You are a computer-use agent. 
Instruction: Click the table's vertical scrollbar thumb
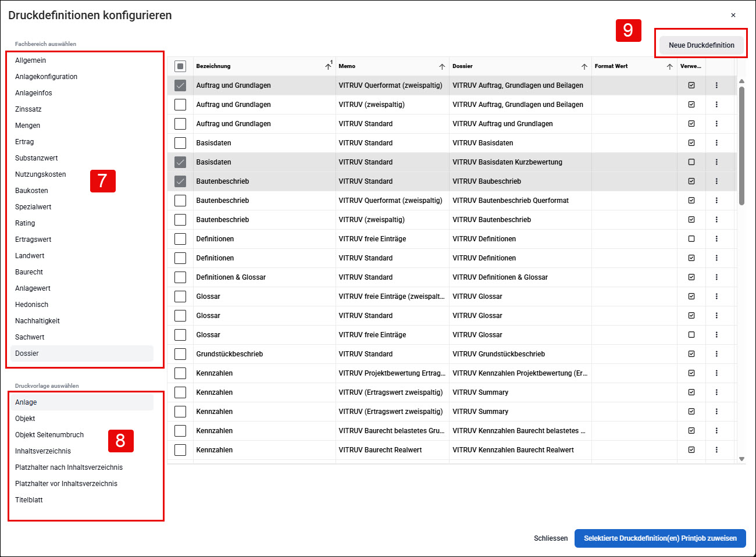coord(741,145)
